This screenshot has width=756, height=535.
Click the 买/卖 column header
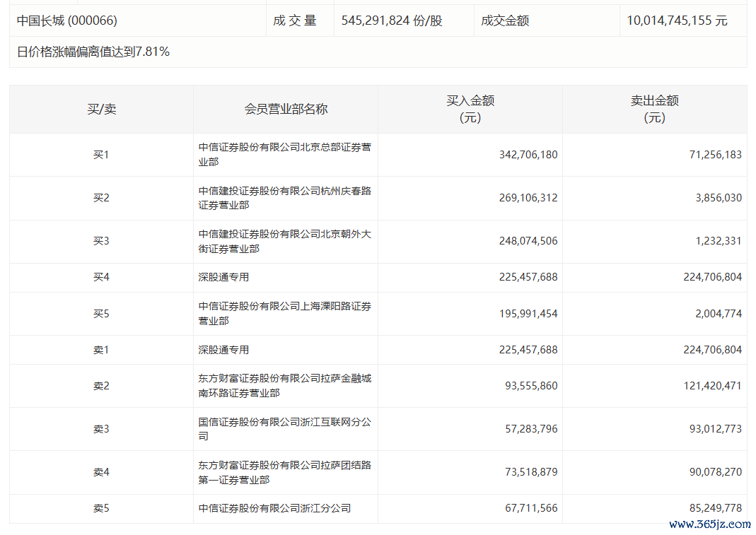[102, 109]
